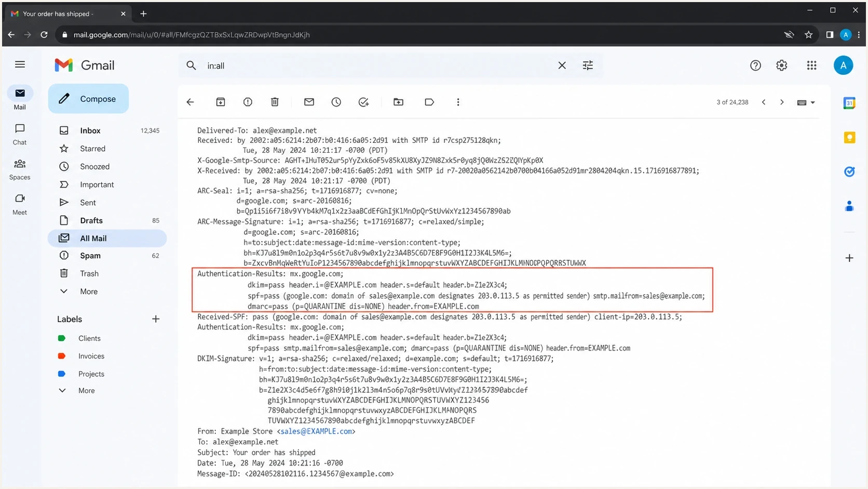Mark message as unread
This screenshot has height=489, width=868.
[309, 102]
